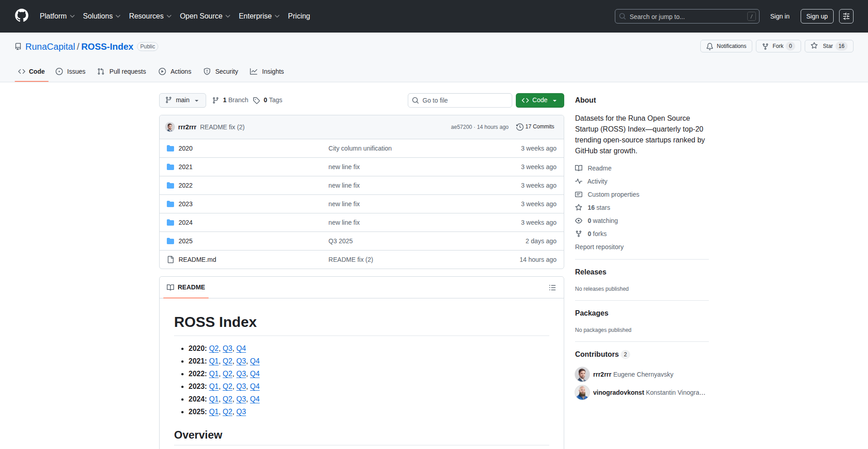Open the Contributors heading link
Viewport: 868px width, 449px height.
point(602,354)
